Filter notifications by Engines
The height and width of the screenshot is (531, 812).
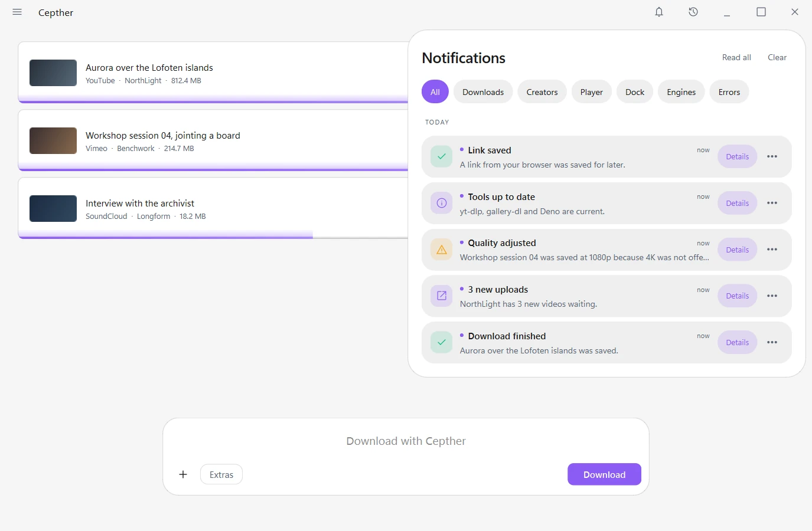(x=681, y=92)
